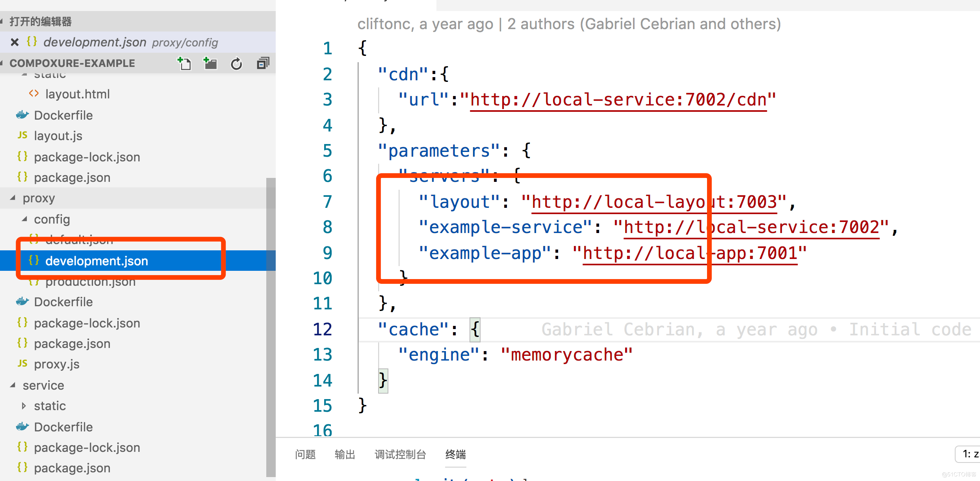Click line number 12 in the gutter
Image resolution: width=980 pixels, height=481 pixels.
323,329
